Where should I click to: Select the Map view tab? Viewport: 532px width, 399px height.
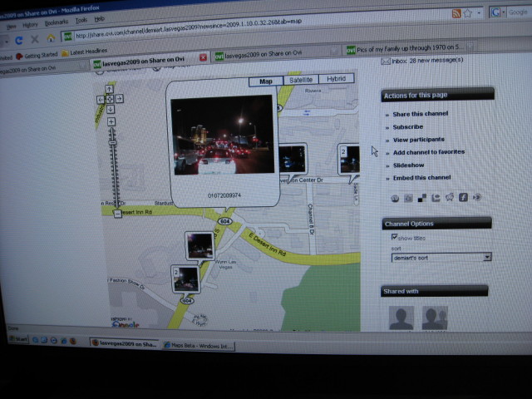click(x=266, y=81)
